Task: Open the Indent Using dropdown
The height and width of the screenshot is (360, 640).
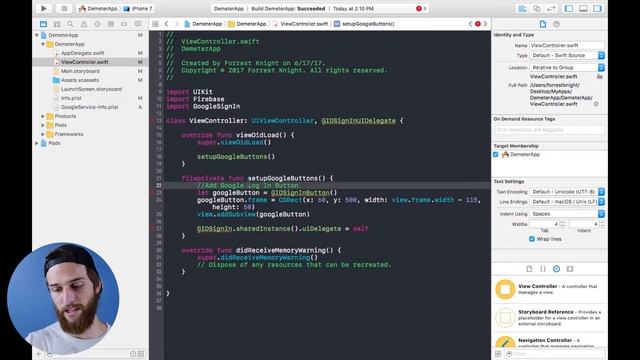Action: pyautogui.click(x=567, y=214)
